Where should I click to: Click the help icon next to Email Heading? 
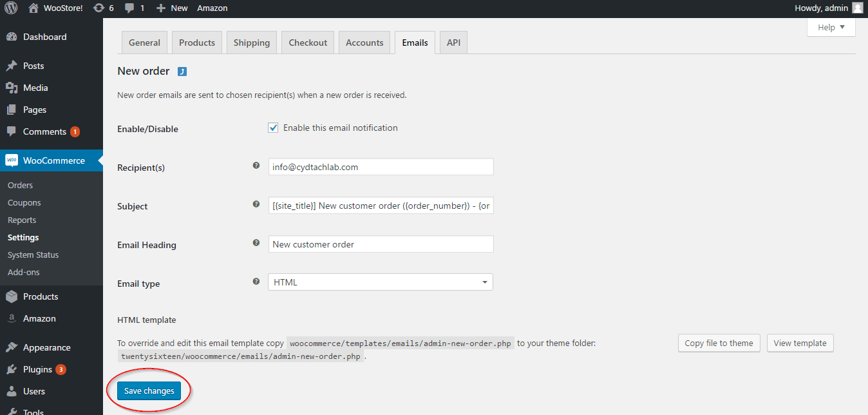(256, 243)
